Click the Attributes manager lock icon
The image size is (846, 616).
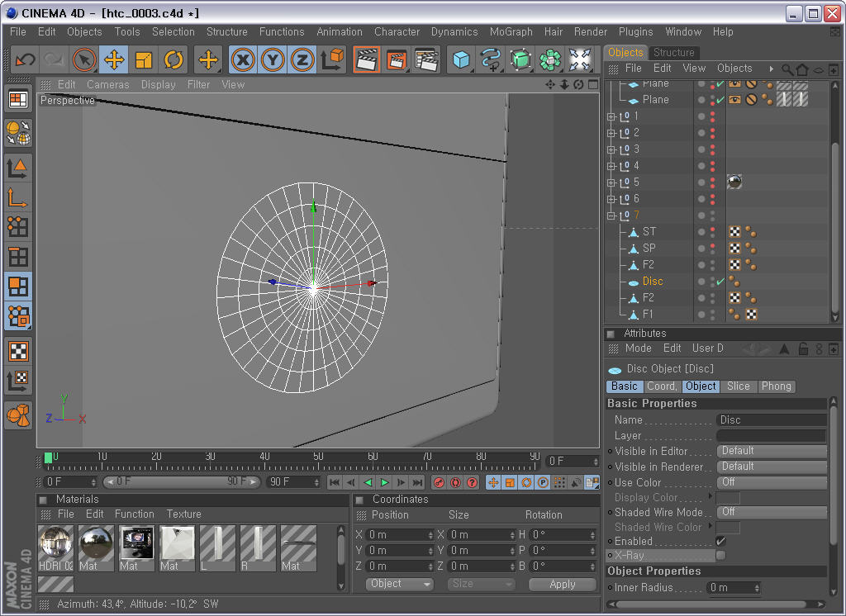[803, 349]
